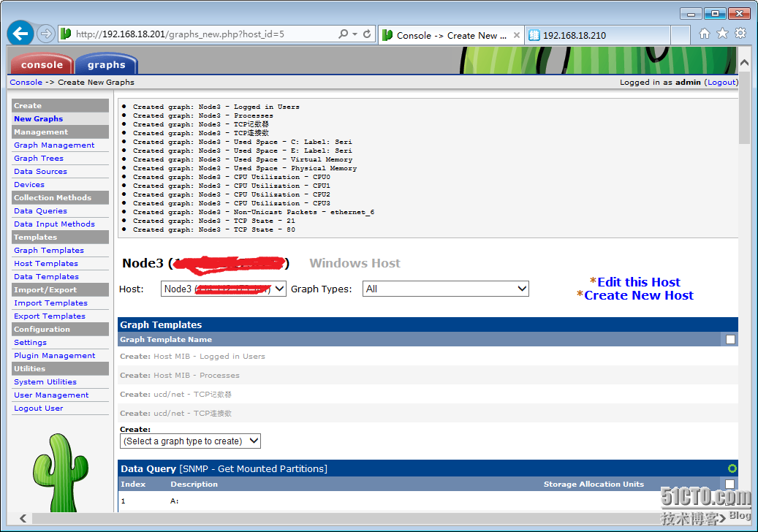The width and height of the screenshot is (758, 532).
Task: Open favorites star icon
Action: pyautogui.click(x=722, y=34)
